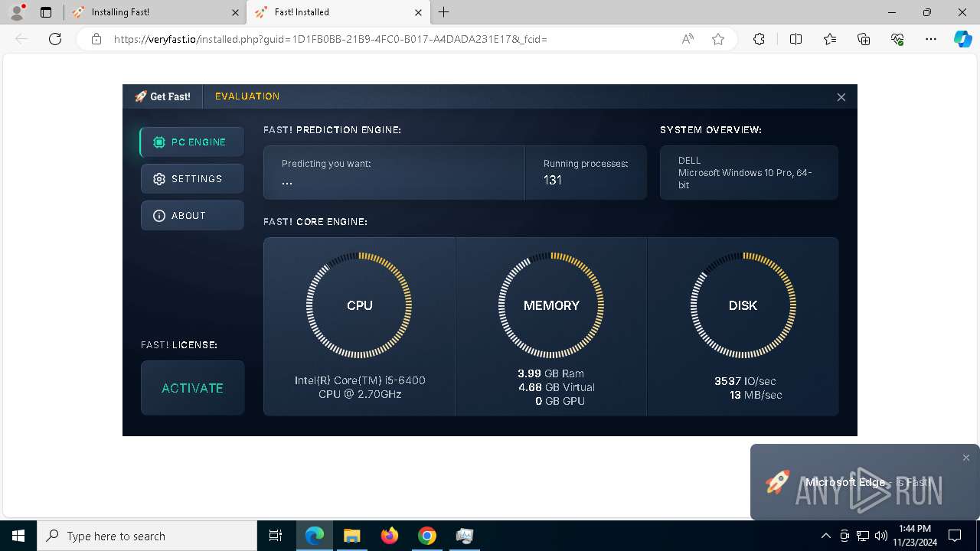Click the taskbar search box
The height and width of the screenshot is (551, 980).
click(147, 536)
